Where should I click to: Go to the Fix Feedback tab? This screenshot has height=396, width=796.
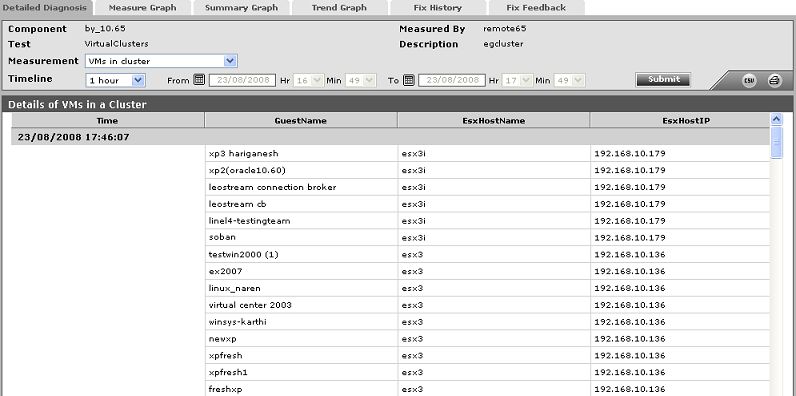pyautogui.click(x=536, y=8)
